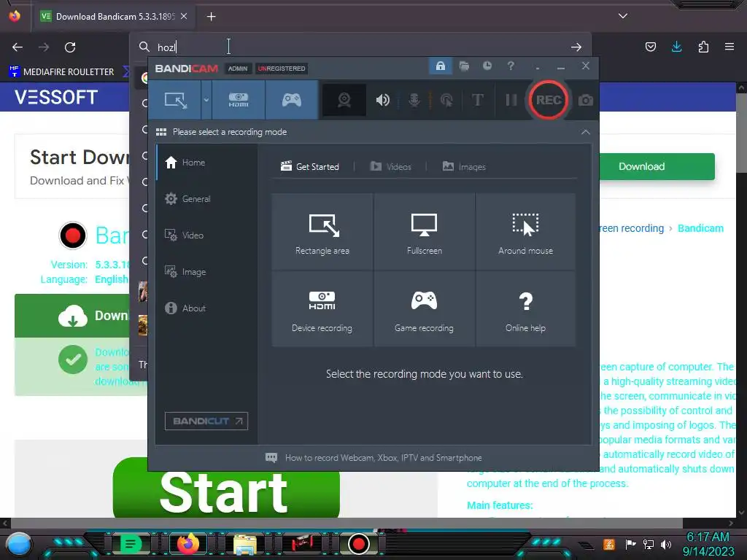Switch to Videos tab
747x560 pixels.
[391, 167]
